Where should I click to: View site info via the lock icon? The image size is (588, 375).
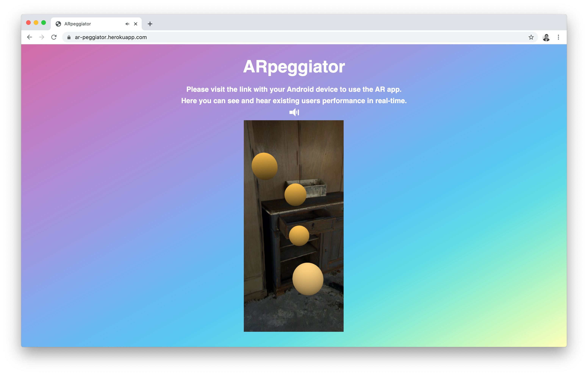click(69, 37)
